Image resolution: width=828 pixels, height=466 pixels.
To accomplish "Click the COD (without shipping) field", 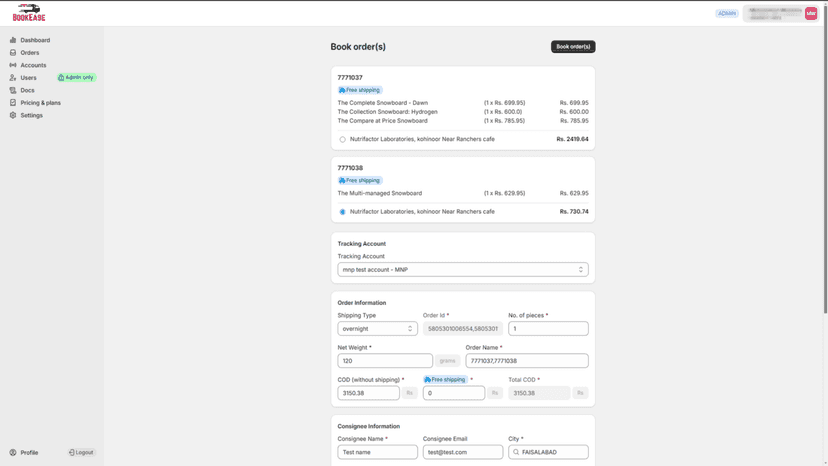I will coord(369,393).
